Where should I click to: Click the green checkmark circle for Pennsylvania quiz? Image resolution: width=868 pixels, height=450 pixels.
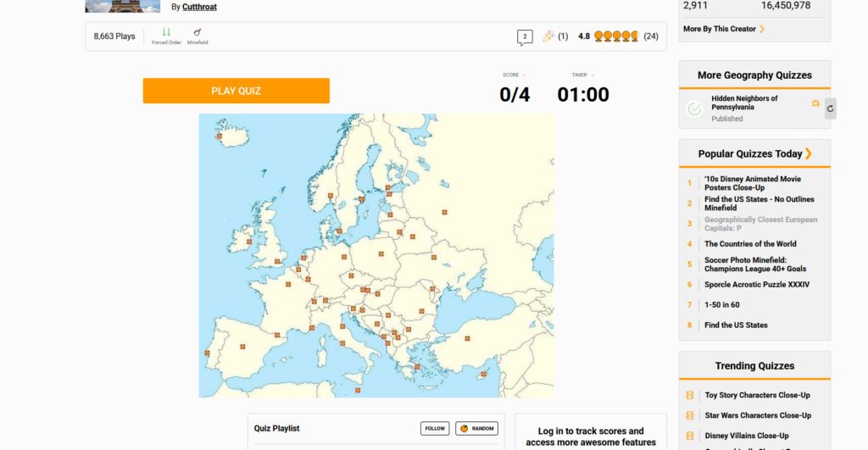coord(694,108)
